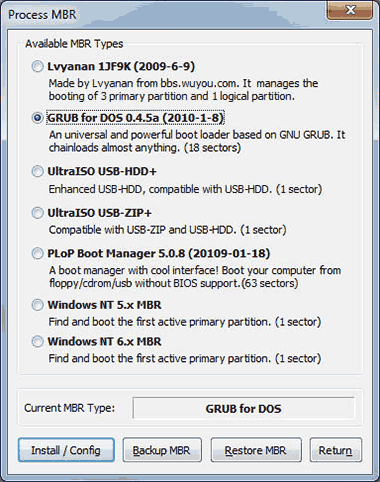Click the 'Made by Lvyanan from bbs.wuyou.com' description
The image size is (380, 482).
183,90
